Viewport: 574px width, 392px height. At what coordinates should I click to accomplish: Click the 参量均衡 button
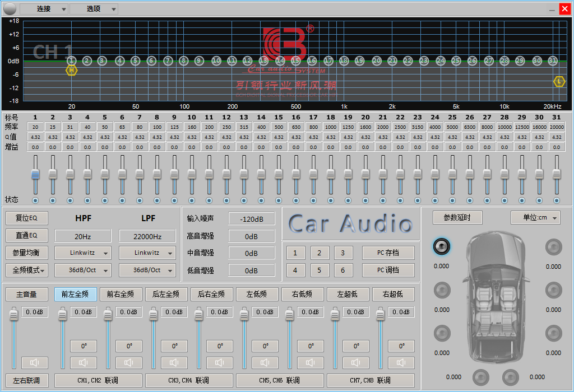(27, 253)
